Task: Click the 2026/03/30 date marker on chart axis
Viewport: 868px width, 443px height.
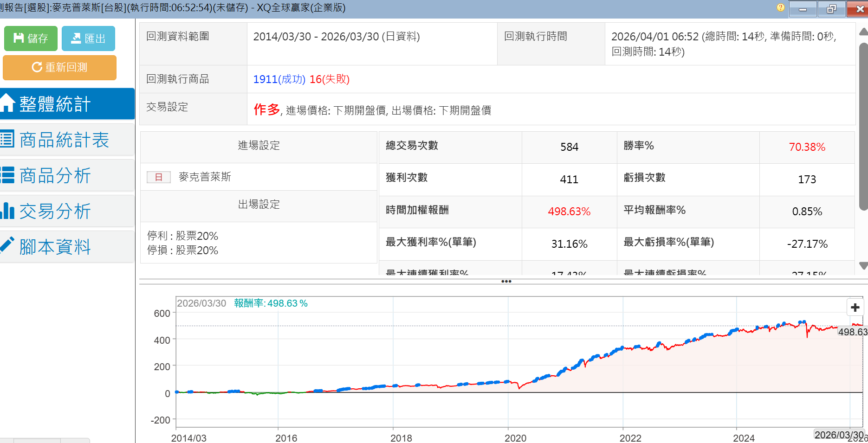Action: point(839,435)
